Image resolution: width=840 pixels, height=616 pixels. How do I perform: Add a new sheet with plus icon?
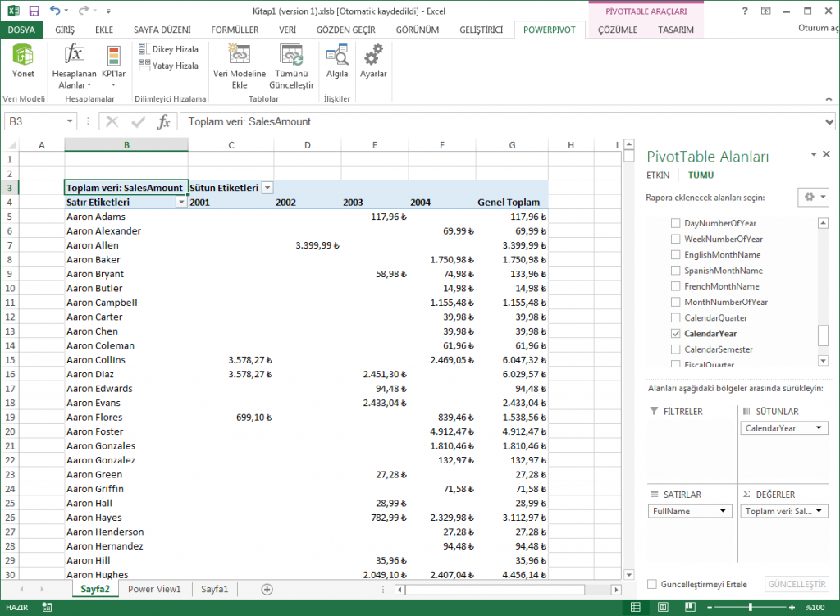tap(267, 589)
